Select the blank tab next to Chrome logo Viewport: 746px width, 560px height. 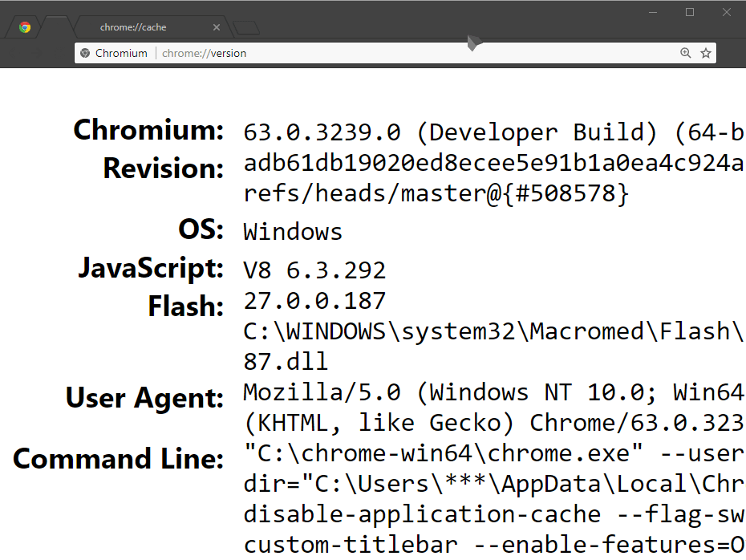tap(57, 27)
